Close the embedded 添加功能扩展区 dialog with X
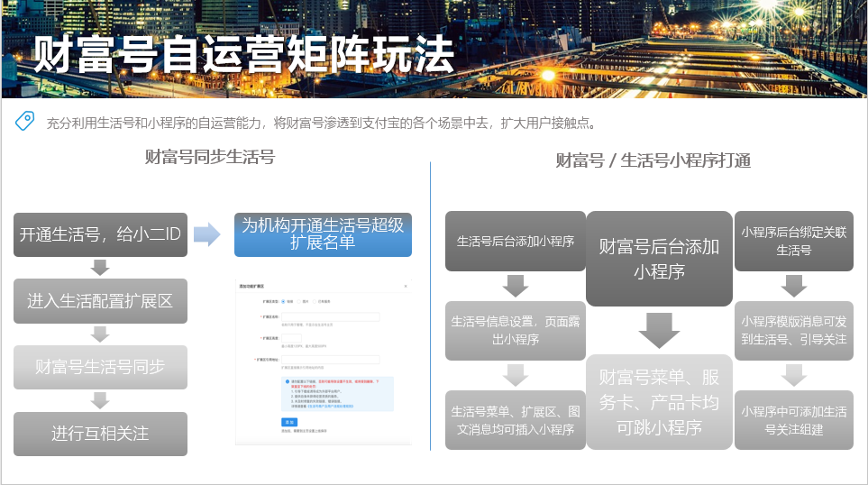Viewport: 868px width, 485px height. pos(406,287)
